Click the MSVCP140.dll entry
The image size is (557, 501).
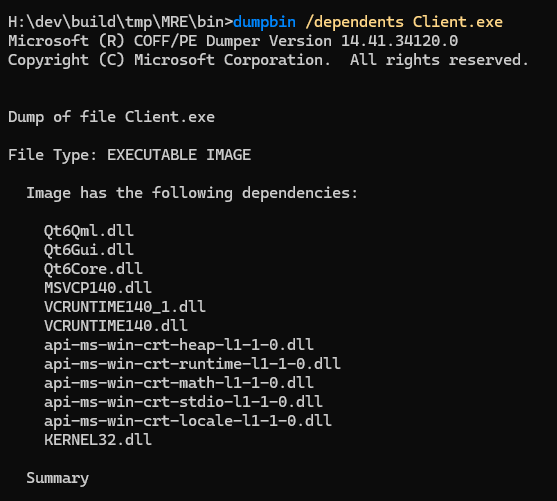pyautogui.click(x=98, y=288)
